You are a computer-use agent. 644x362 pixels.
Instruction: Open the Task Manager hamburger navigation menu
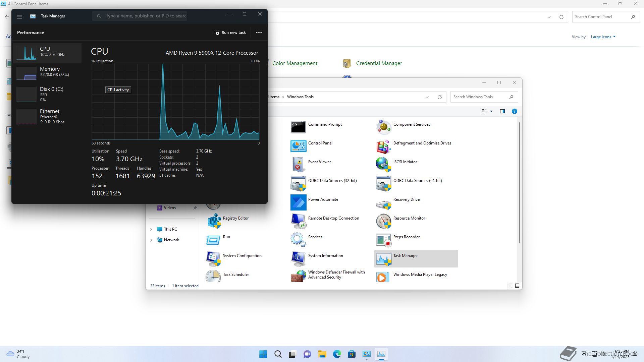(x=19, y=16)
